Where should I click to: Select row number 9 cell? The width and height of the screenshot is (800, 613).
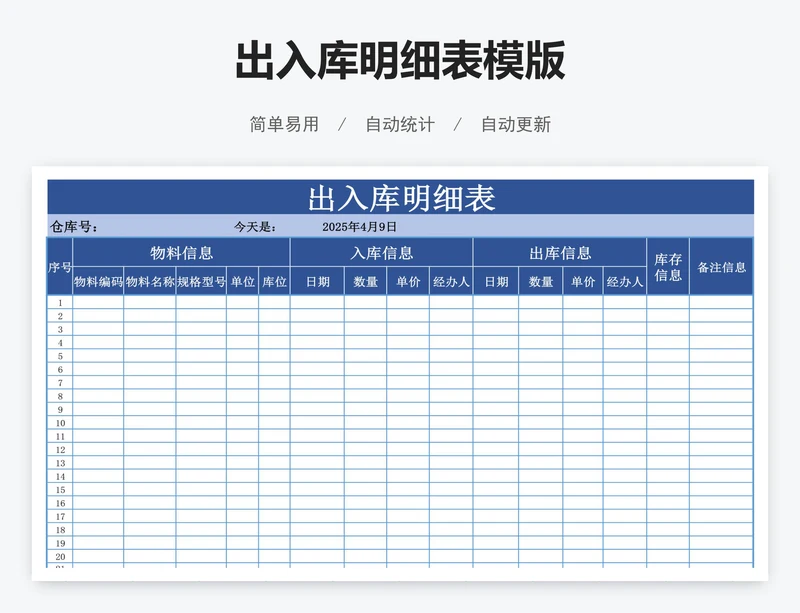click(x=60, y=409)
